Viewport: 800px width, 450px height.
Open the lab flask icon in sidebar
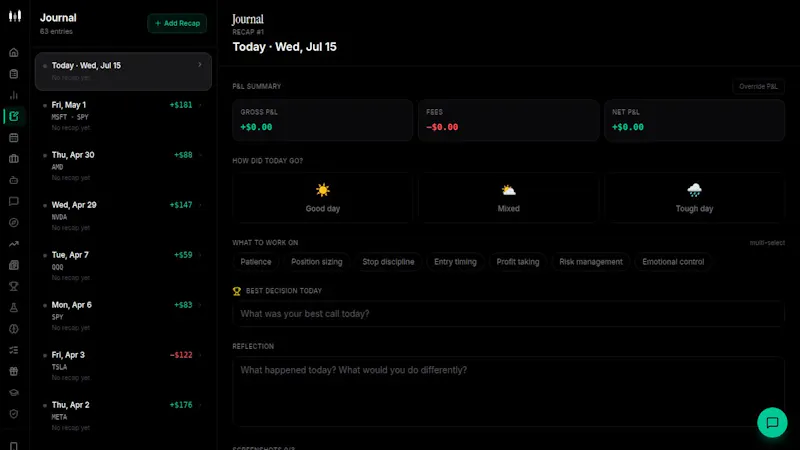click(14, 308)
